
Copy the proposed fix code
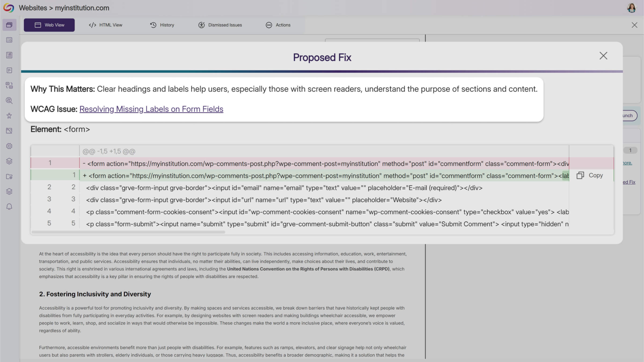(x=590, y=175)
